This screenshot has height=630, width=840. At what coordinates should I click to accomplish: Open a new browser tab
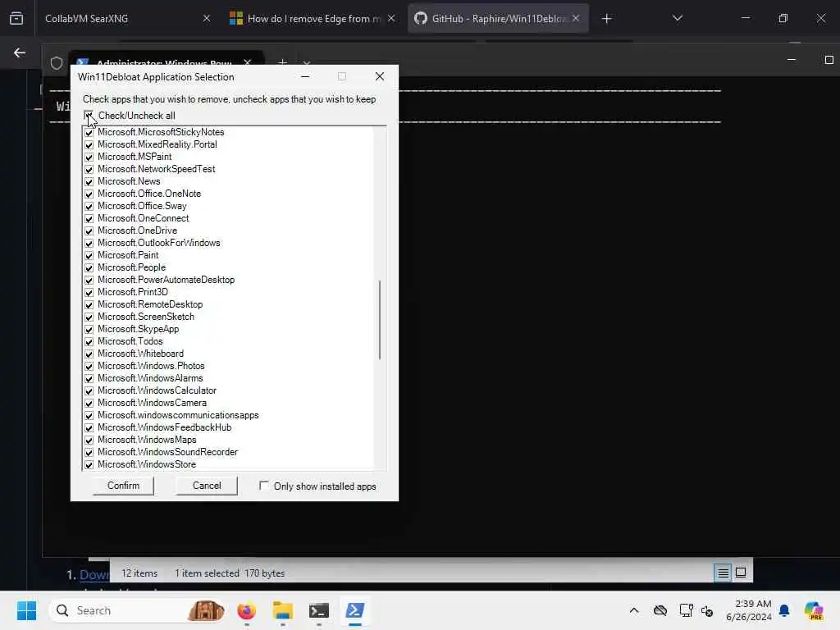pos(606,19)
